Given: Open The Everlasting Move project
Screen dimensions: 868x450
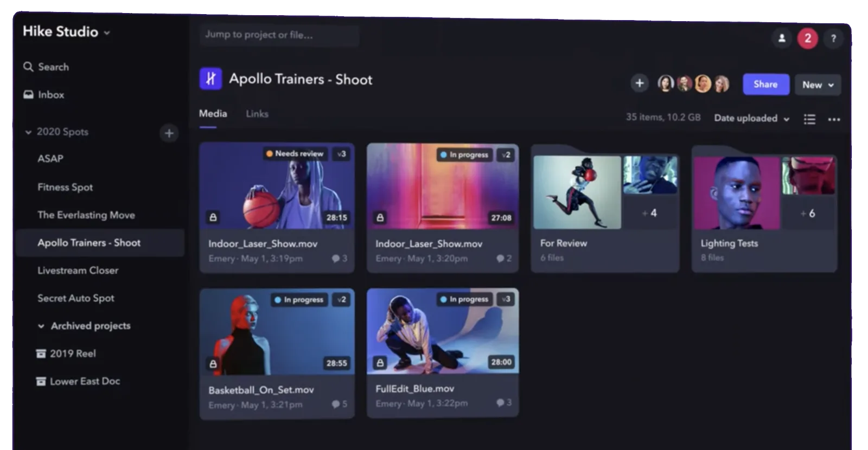Looking at the screenshot, I should pos(86,215).
